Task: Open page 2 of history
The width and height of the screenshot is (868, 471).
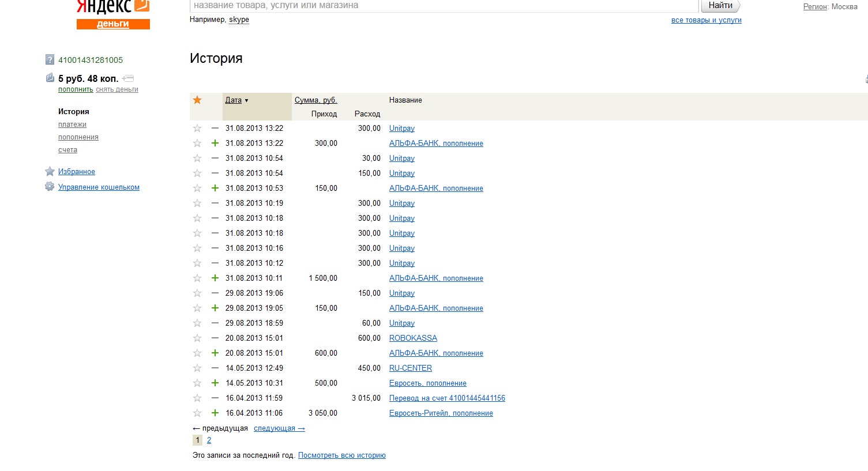Action: tap(209, 440)
